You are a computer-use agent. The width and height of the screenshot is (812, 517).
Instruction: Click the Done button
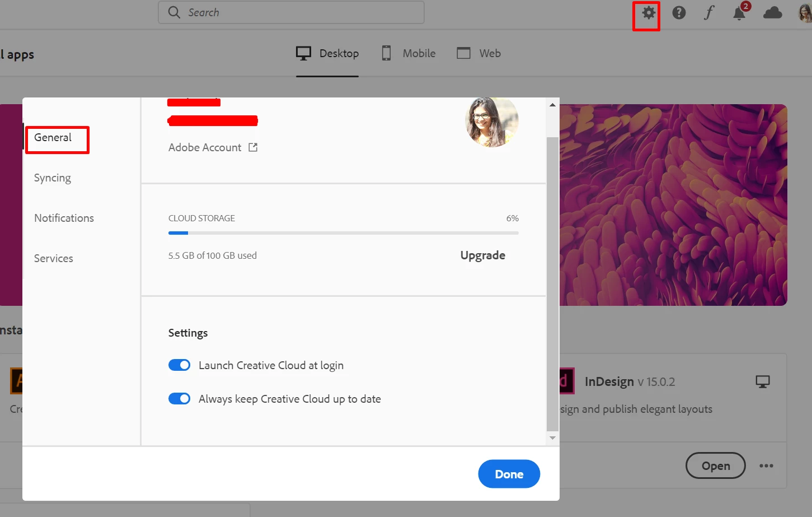[x=509, y=474]
